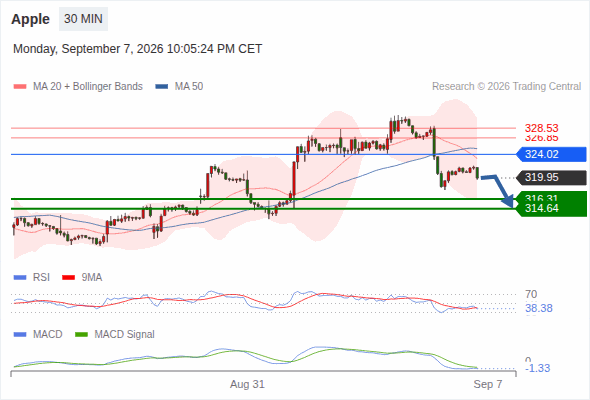Click the Aug 31 date axis label

coord(247,384)
